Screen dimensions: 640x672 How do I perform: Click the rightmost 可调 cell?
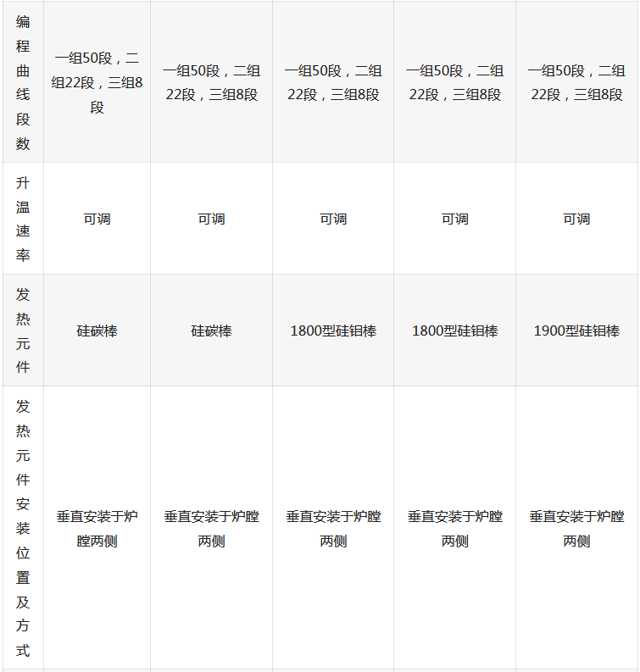576,219
